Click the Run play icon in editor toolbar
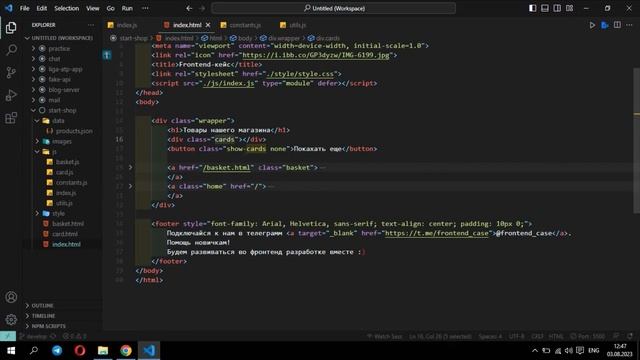This screenshot has width=640, height=360. pos(592,25)
